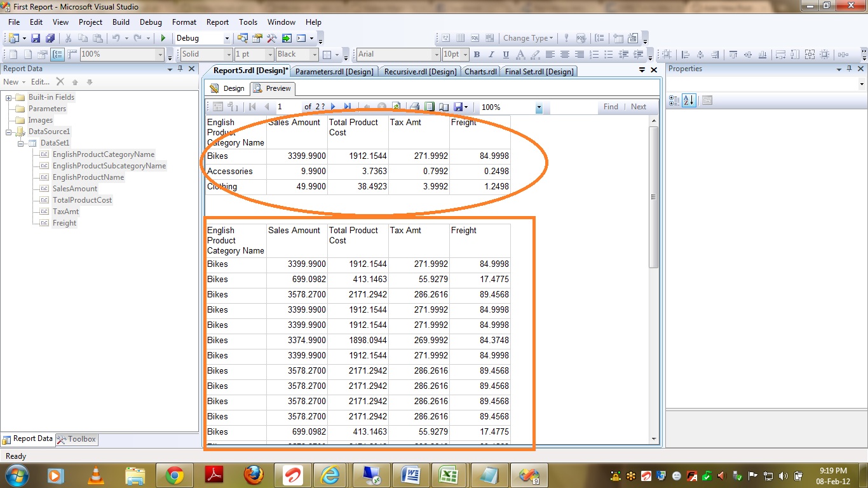This screenshot has height=488, width=868.
Task: Go to the next report page
Action: pyautogui.click(x=334, y=107)
